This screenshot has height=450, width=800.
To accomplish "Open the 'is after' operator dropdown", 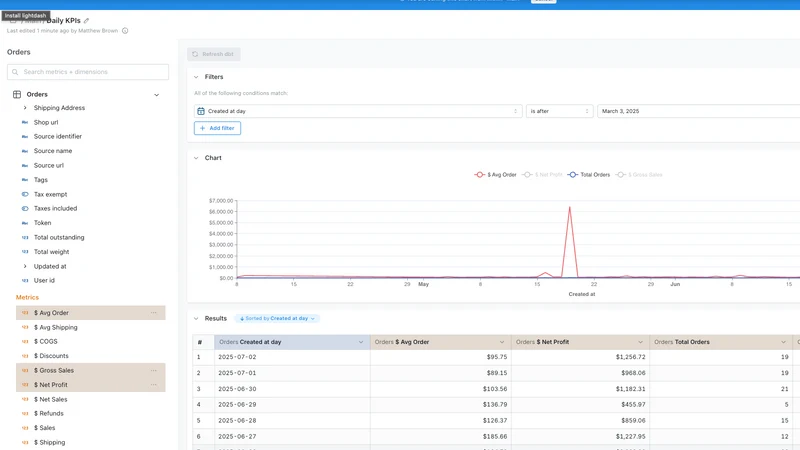I will [x=560, y=111].
